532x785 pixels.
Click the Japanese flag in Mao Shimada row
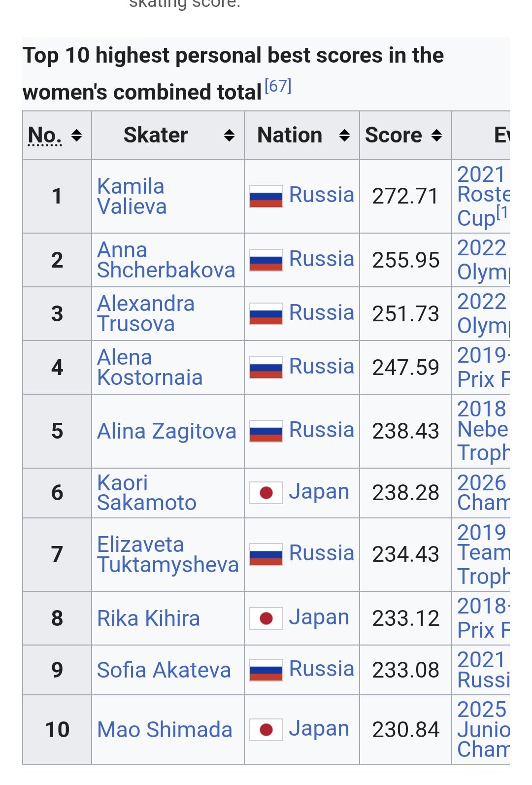click(x=266, y=730)
